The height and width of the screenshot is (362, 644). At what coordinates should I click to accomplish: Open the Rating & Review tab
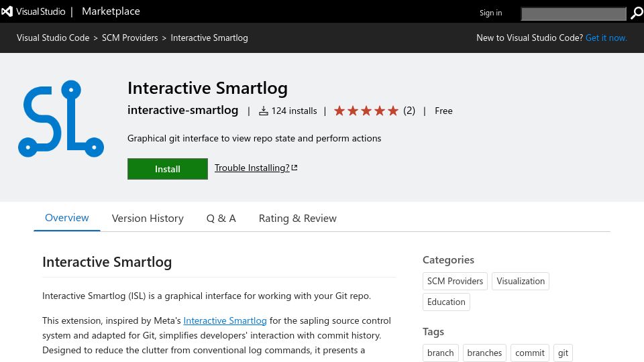[298, 219]
